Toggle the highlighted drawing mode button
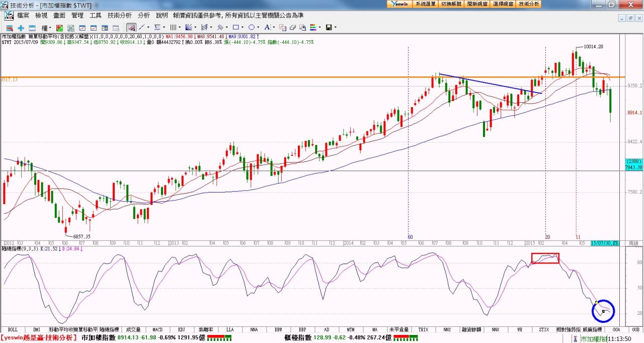 (x=131, y=27)
